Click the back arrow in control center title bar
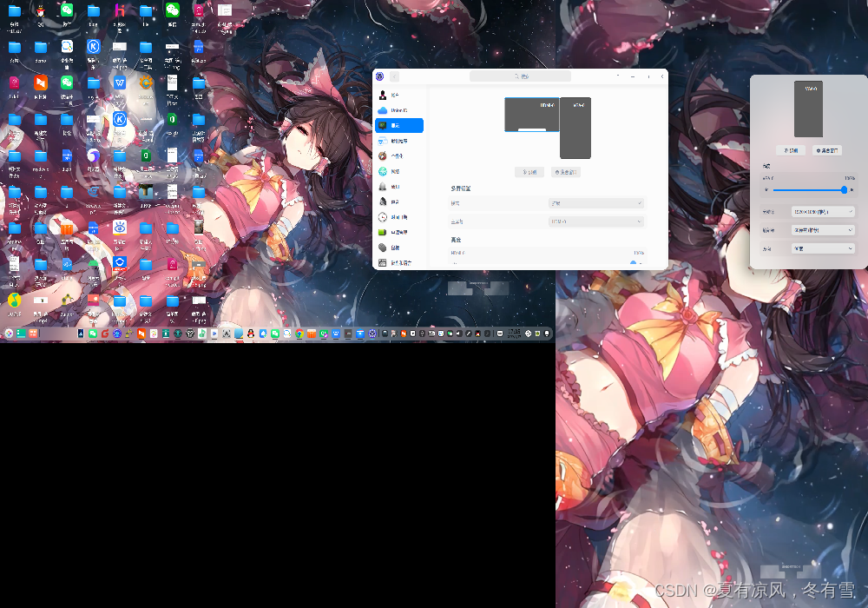This screenshot has width=868, height=608. point(395,76)
